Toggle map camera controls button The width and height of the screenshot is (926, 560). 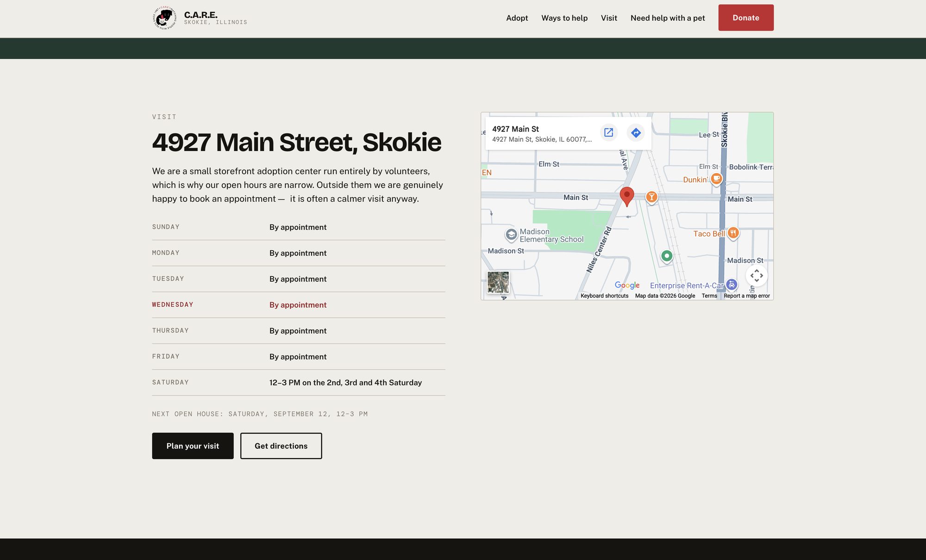[757, 276]
